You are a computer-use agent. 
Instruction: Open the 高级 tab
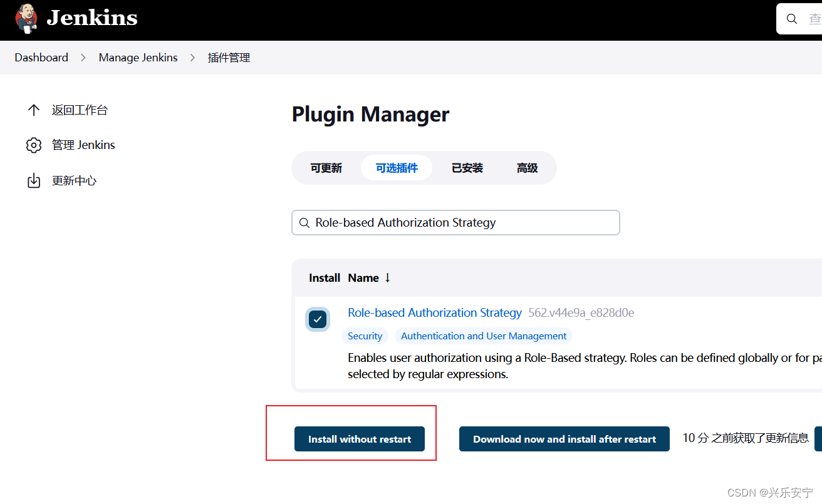pos(528,168)
